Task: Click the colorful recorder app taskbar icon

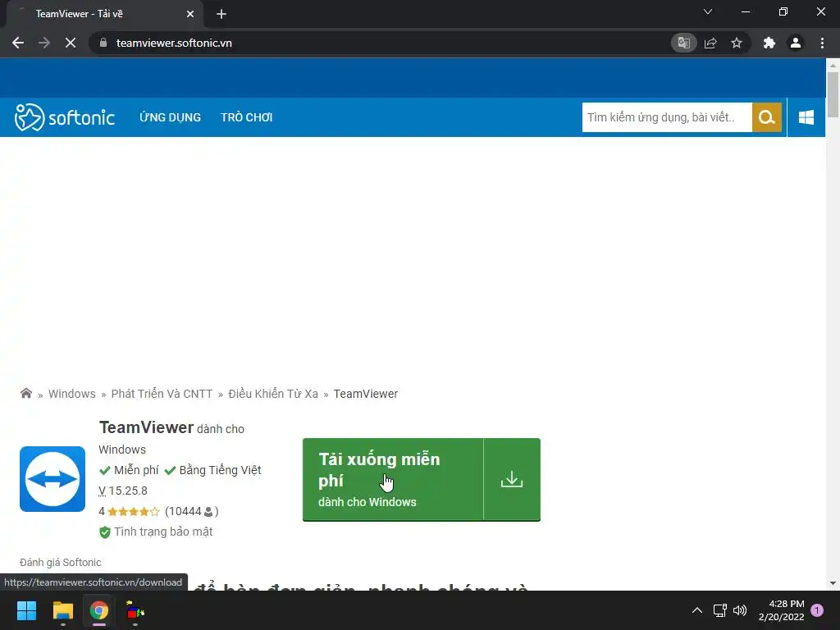Action: point(135,610)
